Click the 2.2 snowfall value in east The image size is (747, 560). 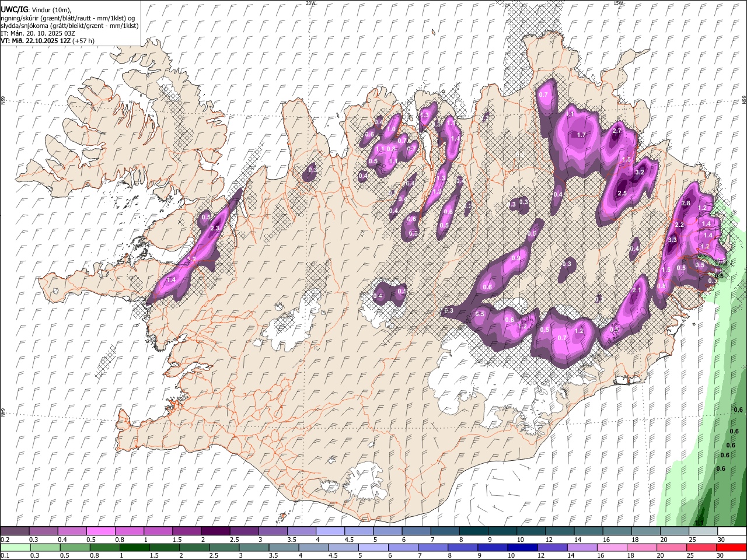pyautogui.click(x=679, y=225)
